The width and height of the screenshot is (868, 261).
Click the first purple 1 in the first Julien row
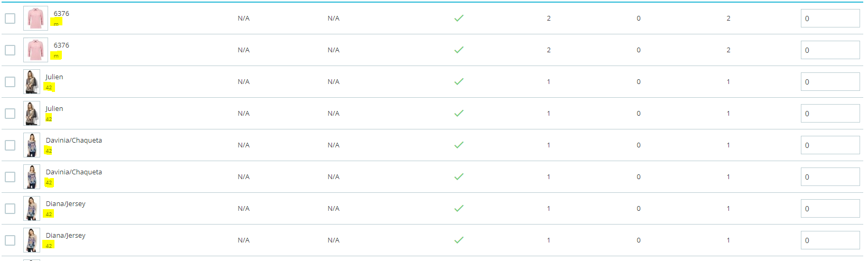point(549,82)
